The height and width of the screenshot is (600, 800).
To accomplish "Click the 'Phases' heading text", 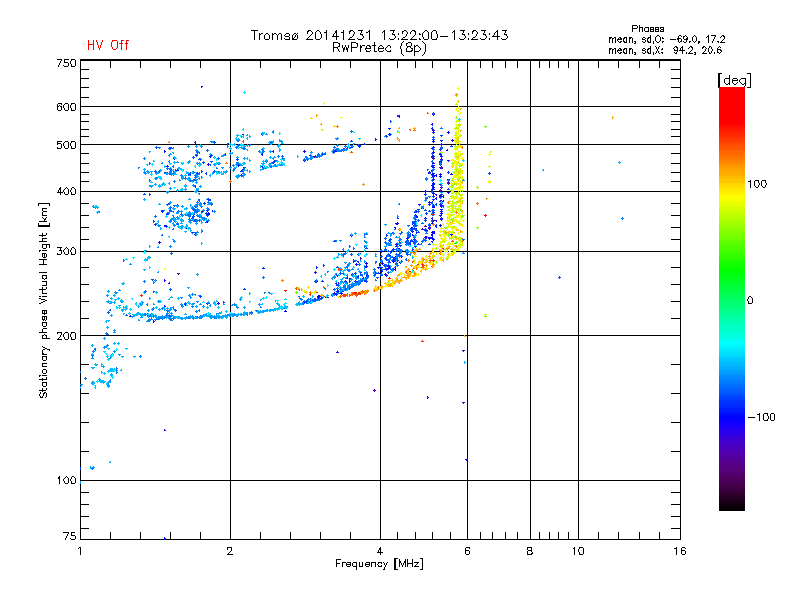I will click(647, 29).
